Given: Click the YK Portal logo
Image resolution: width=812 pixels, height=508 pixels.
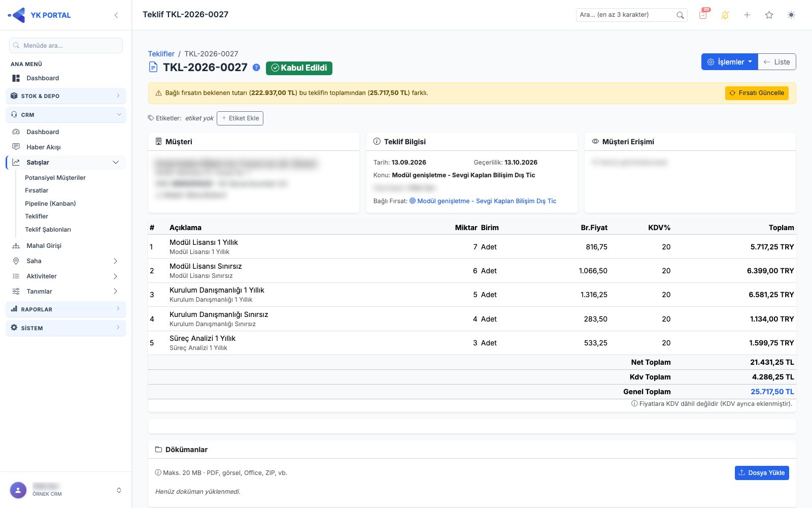Looking at the screenshot, I should point(40,15).
